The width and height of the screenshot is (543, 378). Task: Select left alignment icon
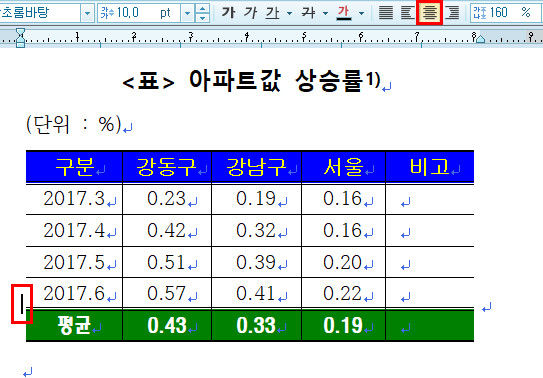[x=408, y=13]
